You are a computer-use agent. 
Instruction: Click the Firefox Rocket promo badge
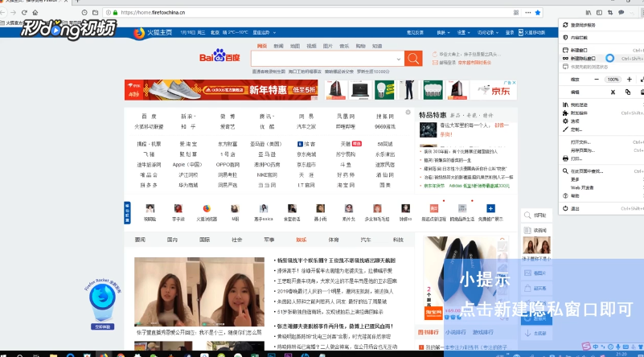pos(102,304)
